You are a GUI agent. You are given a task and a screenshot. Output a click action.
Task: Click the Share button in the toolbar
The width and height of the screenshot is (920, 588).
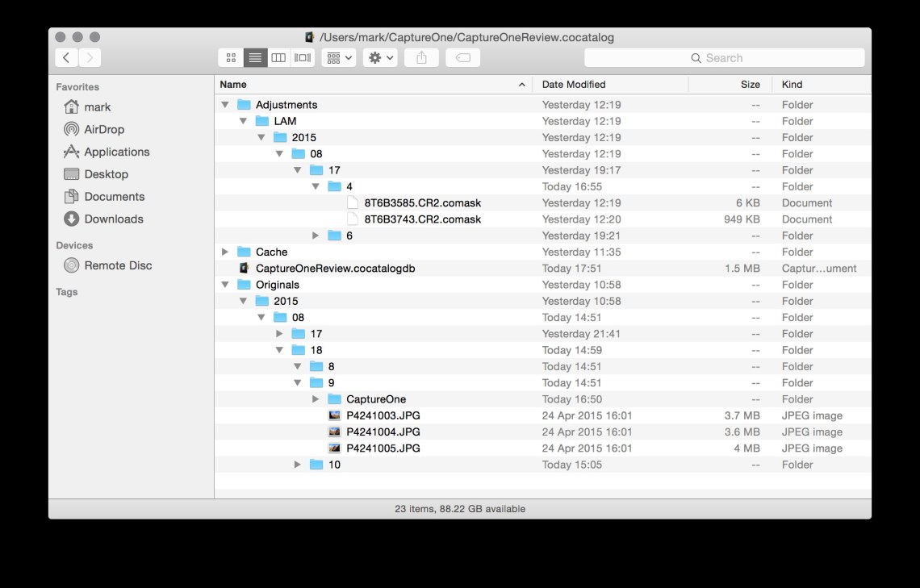421,57
